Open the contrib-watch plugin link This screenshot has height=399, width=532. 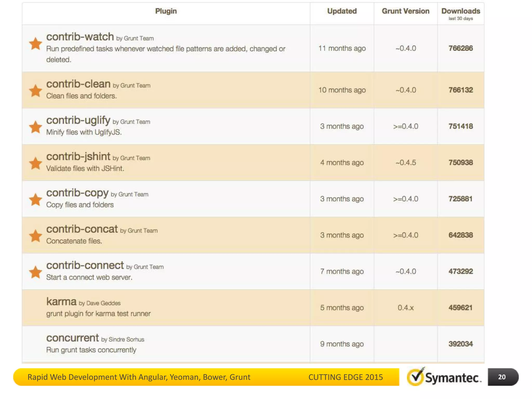click(80, 37)
